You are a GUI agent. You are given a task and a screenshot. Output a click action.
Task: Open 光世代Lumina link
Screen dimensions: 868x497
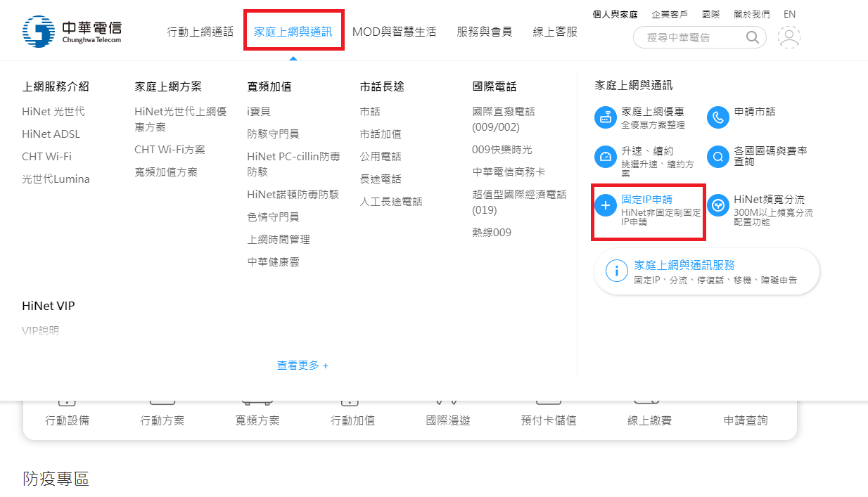coord(56,179)
